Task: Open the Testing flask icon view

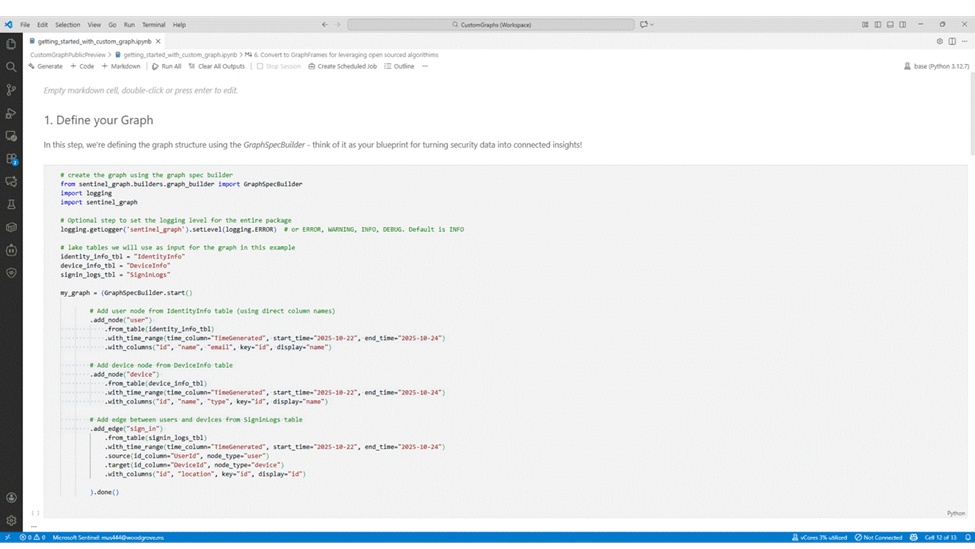Action: pyautogui.click(x=11, y=205)
